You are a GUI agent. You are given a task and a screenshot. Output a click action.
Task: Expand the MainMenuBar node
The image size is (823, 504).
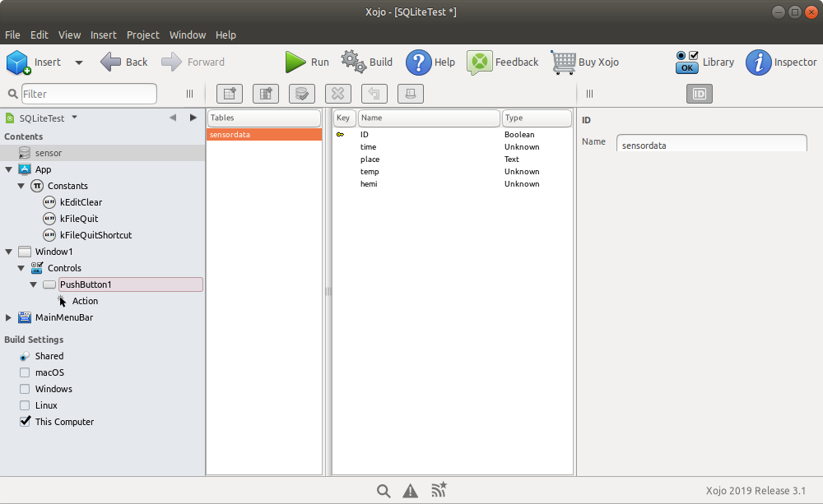pos(8,317)
